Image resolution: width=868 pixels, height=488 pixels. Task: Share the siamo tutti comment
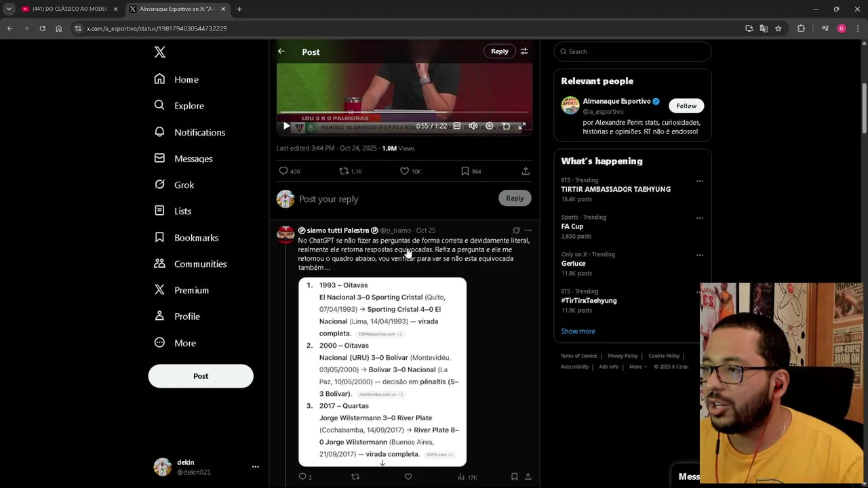pos(528,477)
